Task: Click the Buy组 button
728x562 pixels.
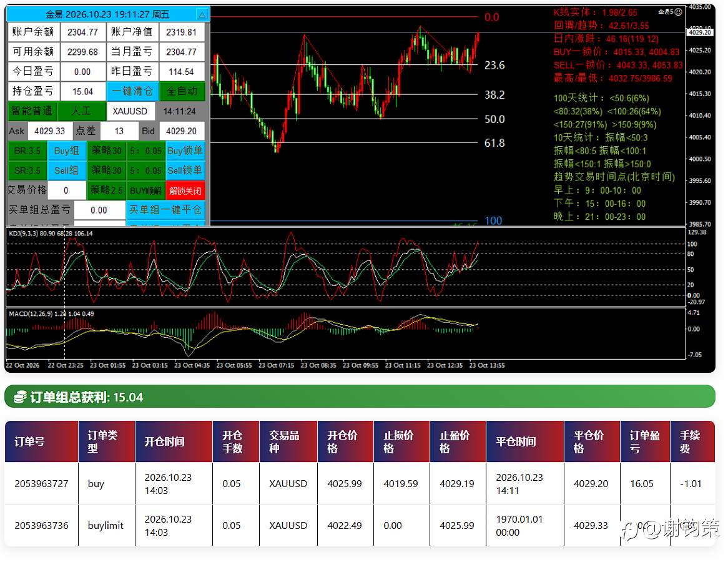Action: point(66,150)
